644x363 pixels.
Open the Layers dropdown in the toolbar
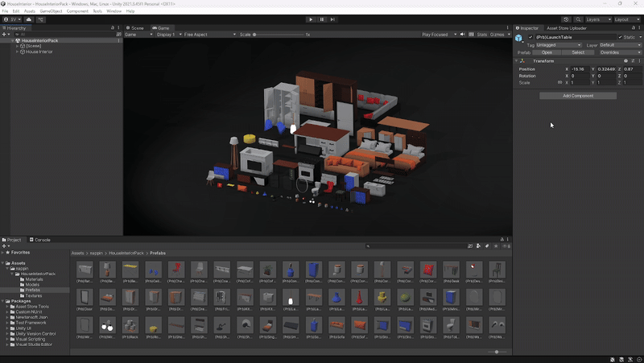(598, 19)
